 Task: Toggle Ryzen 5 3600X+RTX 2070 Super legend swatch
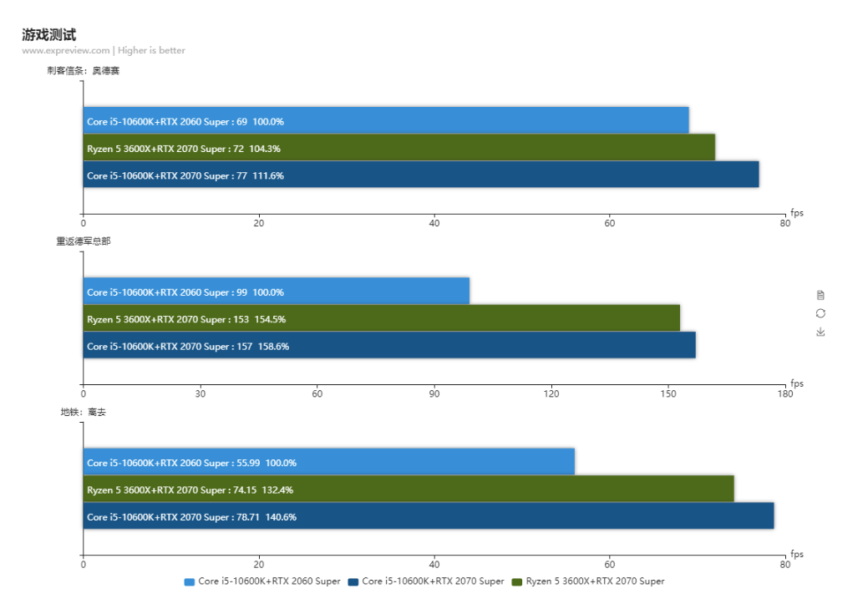(x=517, y=582)
